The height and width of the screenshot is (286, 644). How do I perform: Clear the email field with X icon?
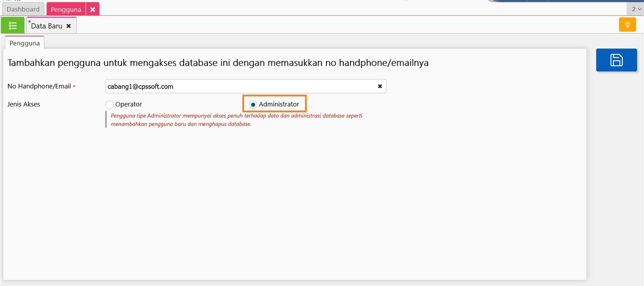point(380,86)
